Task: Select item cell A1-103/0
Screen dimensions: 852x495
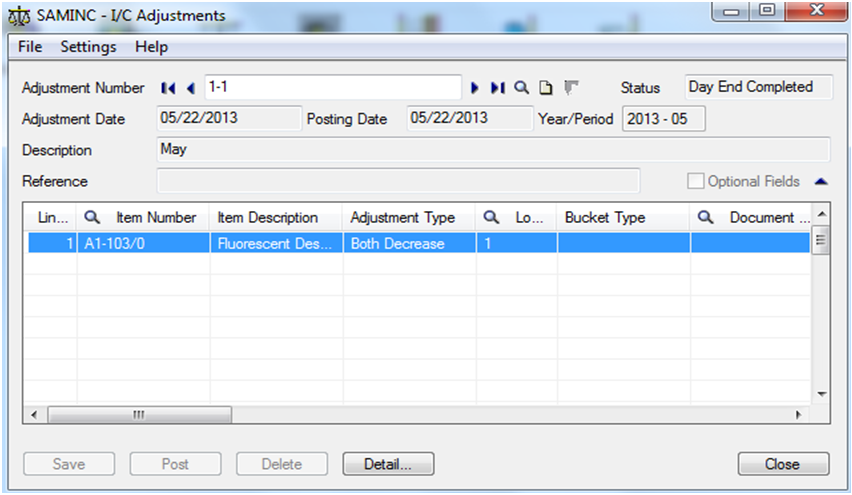Action: click(143, 243)
